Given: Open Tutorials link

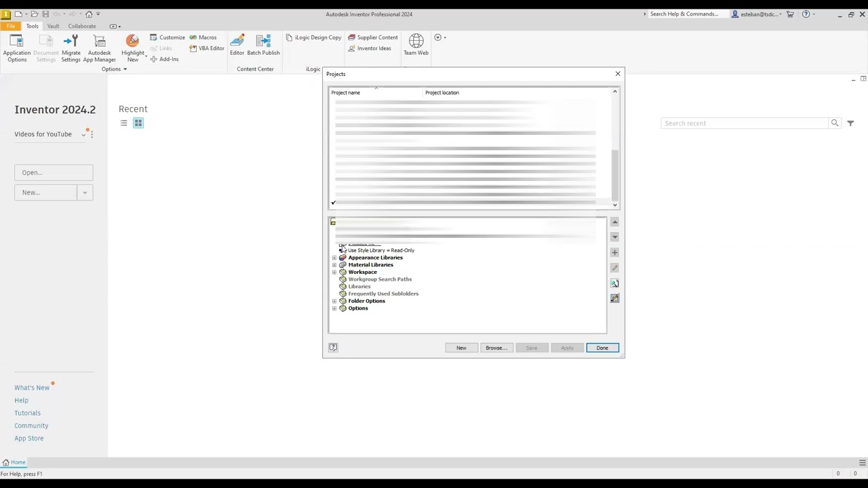Looking at the screenshot, I should [27, 413].
